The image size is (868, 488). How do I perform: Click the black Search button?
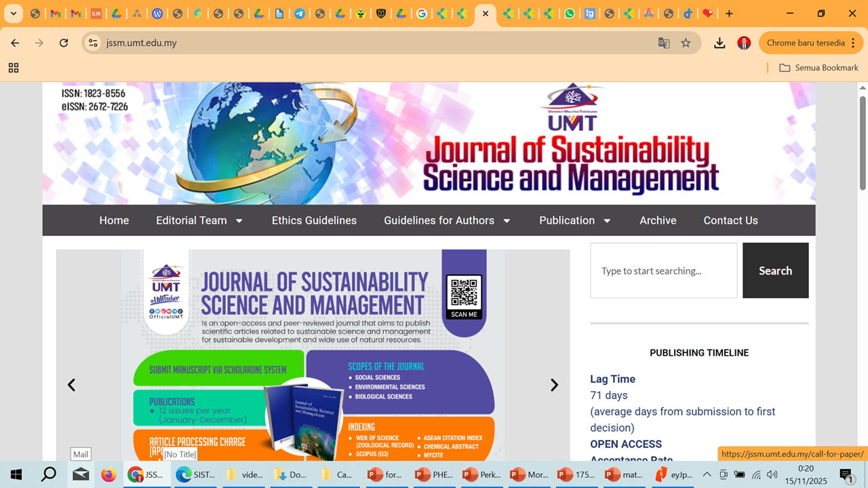pyautogui.click(x=775, y=270)
